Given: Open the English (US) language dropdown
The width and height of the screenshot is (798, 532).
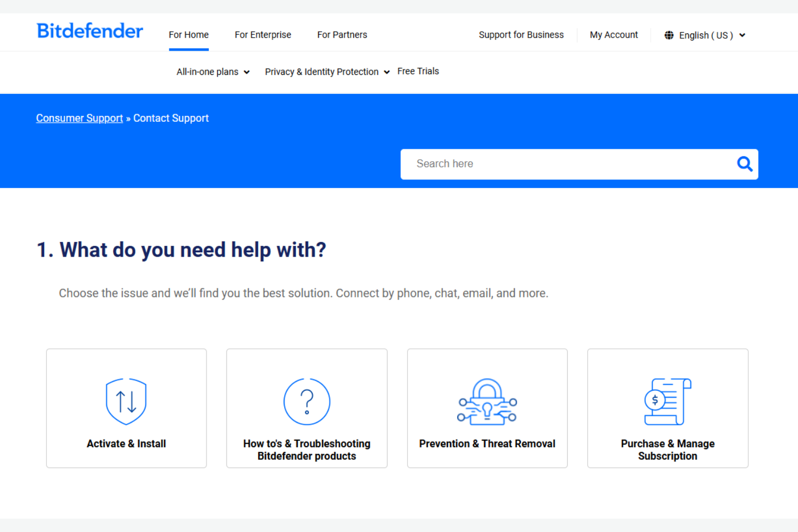Looking at the screenshot, I should coord(705,35).
